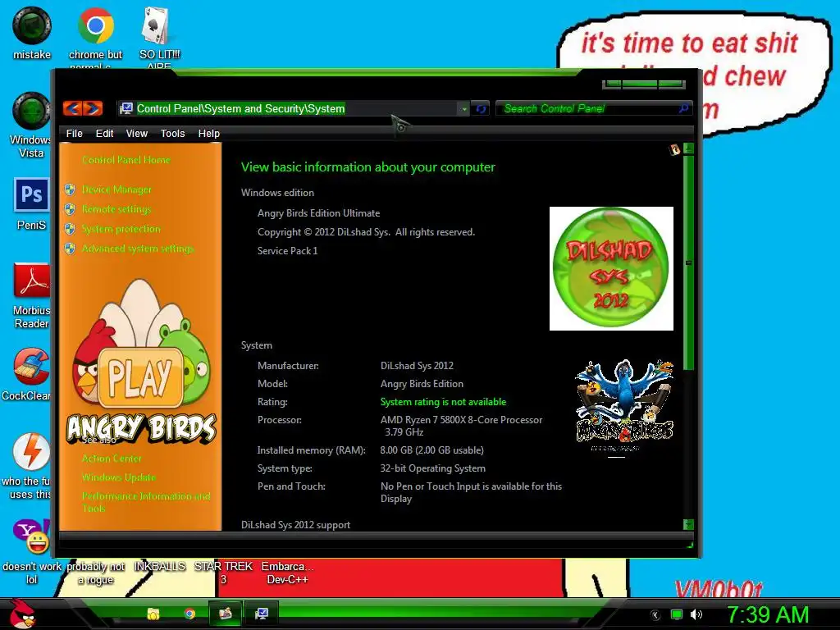Viewport: 840px width, 630px height.
Task: Open the 'SO LIT!!!' cards desktop icon
Action: pos(158,36)
